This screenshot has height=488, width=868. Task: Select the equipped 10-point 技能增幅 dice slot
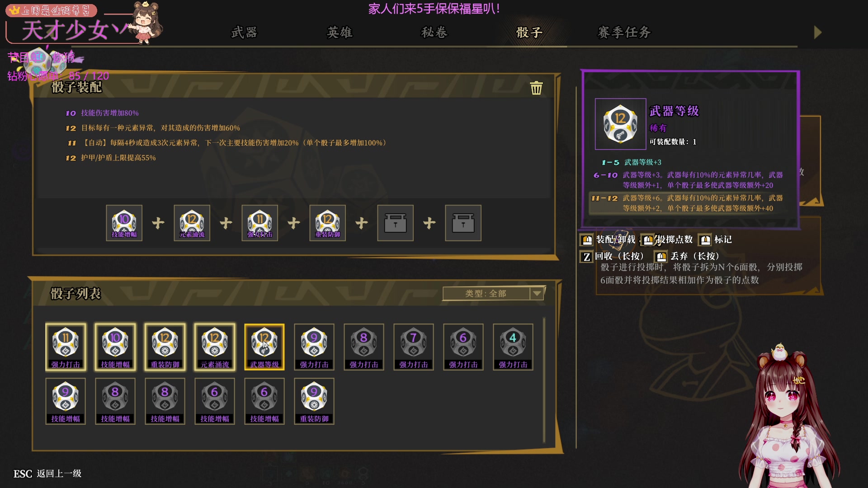[124, 223]
